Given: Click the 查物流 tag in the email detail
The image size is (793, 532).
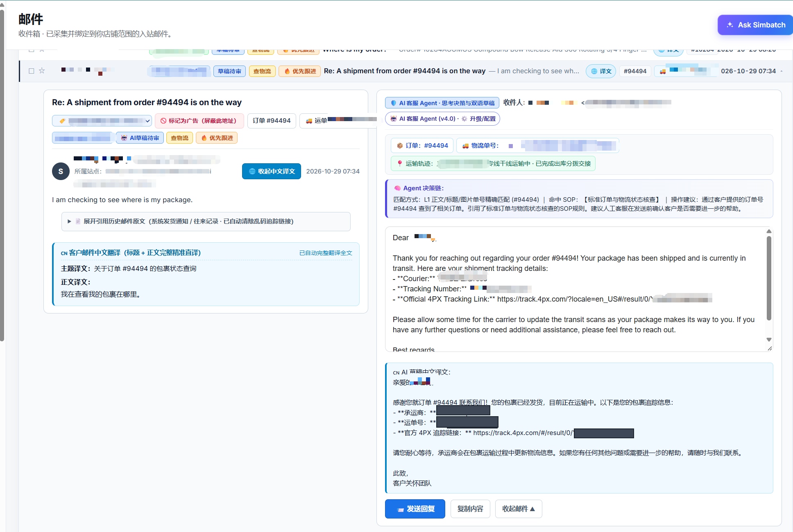Looking at the screenshot, I should [179, 138].
